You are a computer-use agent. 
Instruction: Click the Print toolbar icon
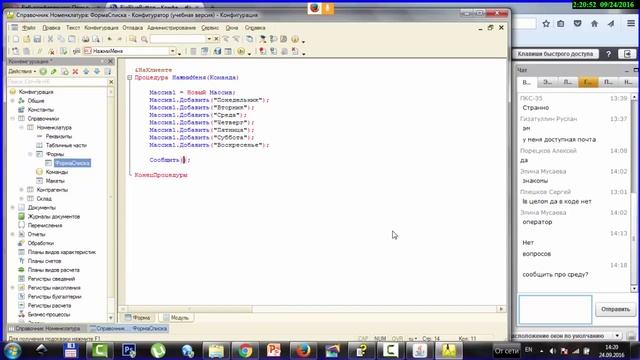(x=85, y=39)
